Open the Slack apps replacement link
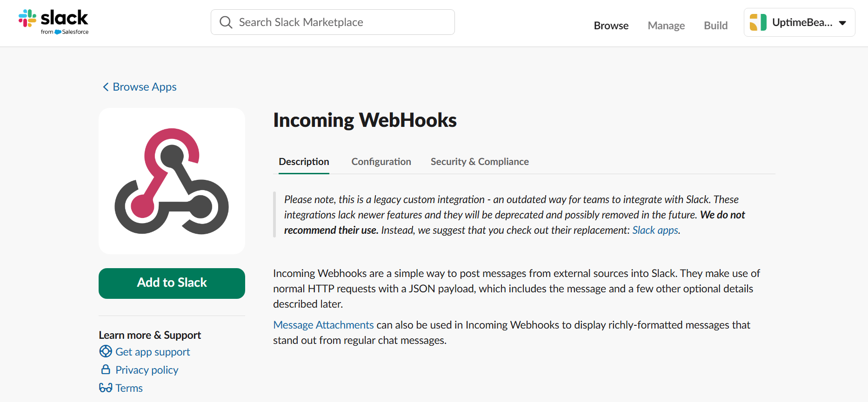Viewport: 868px width, 402px height. pos(655,230)
